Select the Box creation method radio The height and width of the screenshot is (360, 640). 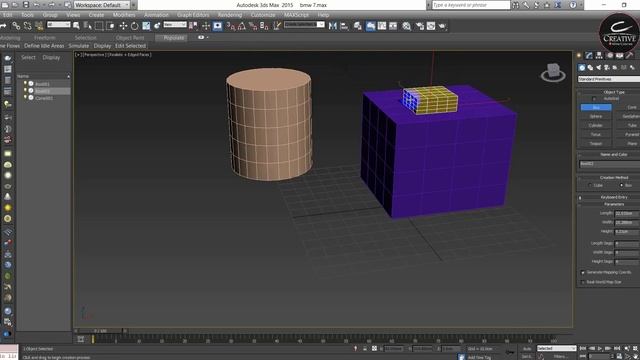[x=622, y=185]
